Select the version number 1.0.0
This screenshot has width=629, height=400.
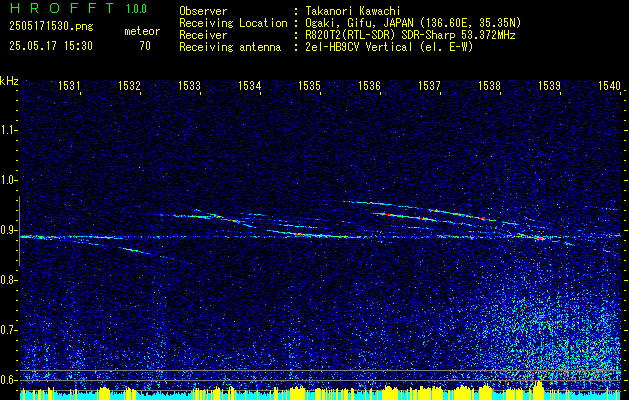click(136, 9)
